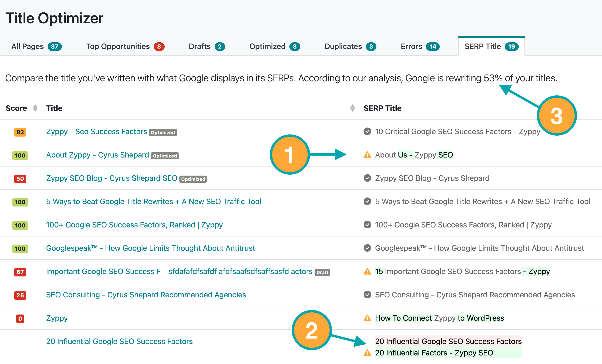Open 20 Influential Google SEO Success Factors link
Screen dimensions: 602x364
(119, 341)
